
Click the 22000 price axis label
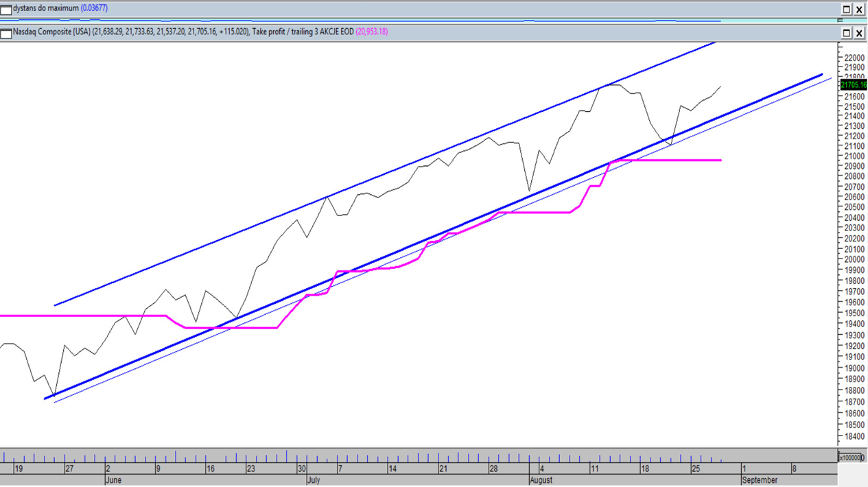tap(854, 58)
